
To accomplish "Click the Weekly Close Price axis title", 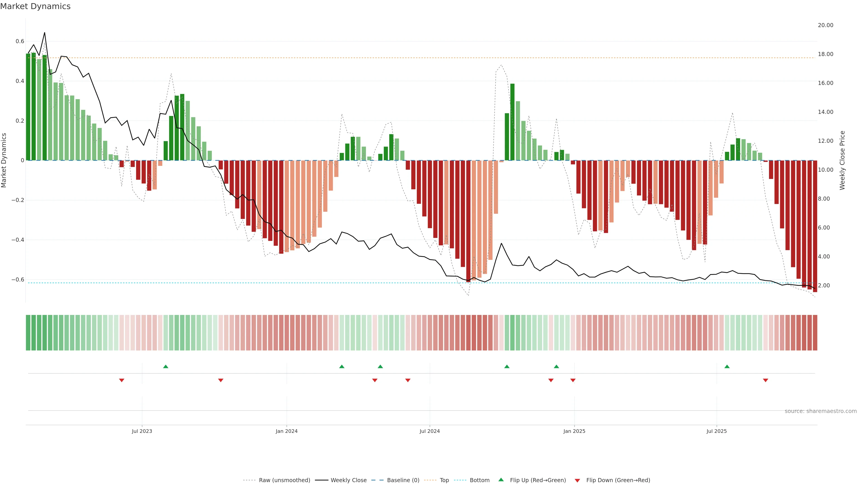I will pyautogui.click(x=842, y=160).
